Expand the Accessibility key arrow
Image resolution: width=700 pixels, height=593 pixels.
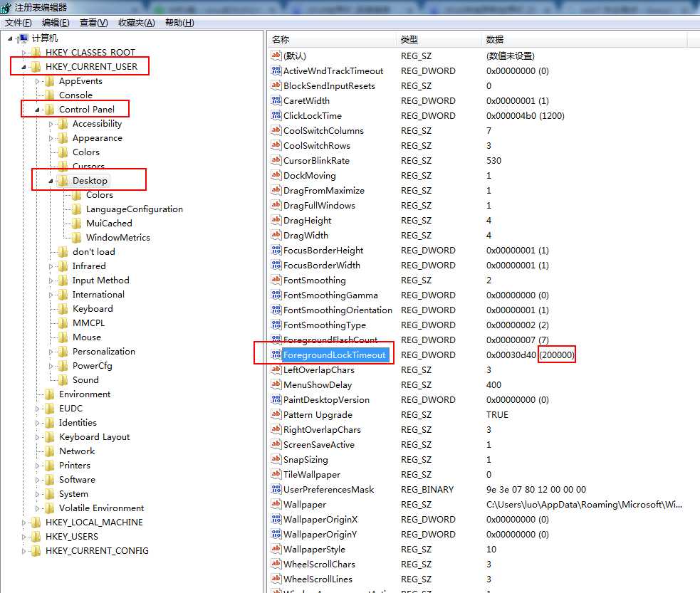(x=51, y=124)
